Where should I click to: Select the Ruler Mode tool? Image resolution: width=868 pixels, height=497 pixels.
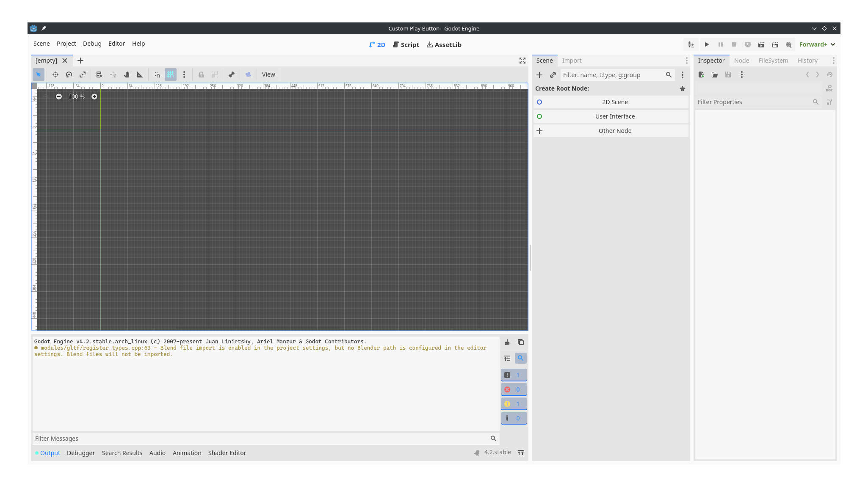[140, 75]
